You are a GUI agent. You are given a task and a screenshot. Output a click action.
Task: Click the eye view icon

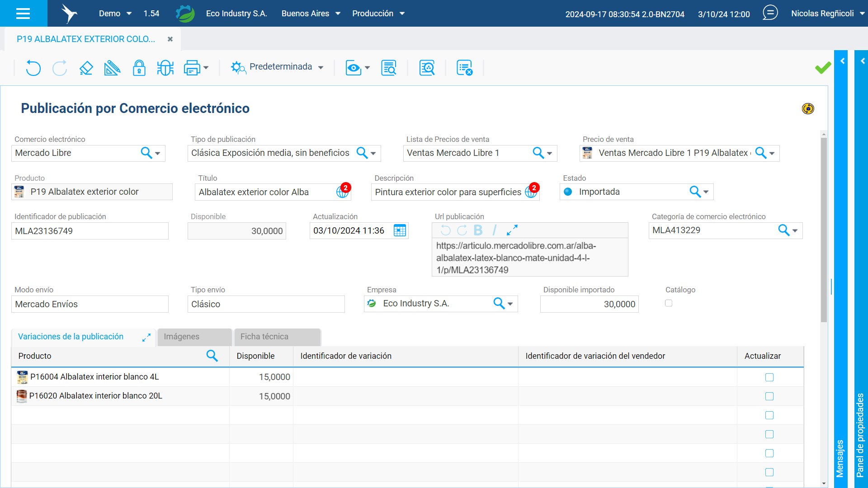[x=353, y=68]
